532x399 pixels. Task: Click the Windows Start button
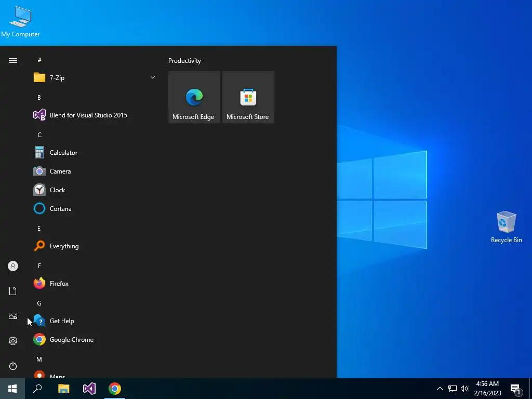point(12,389)
